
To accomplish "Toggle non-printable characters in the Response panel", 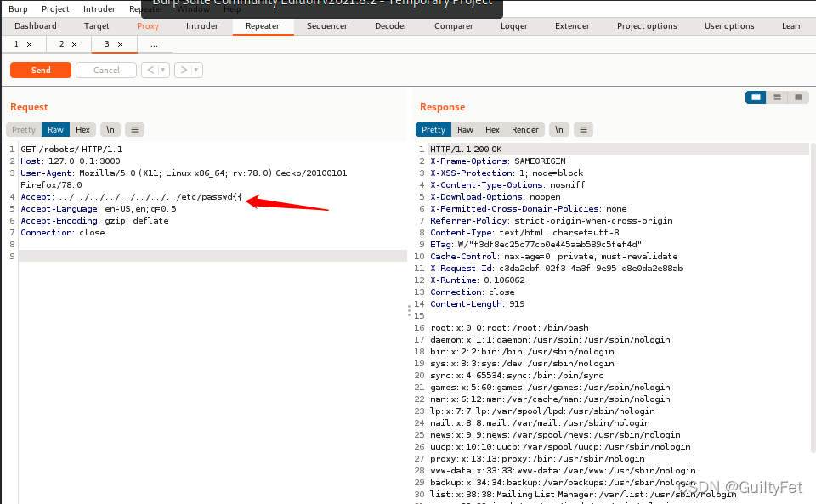I will pos(559,129).
